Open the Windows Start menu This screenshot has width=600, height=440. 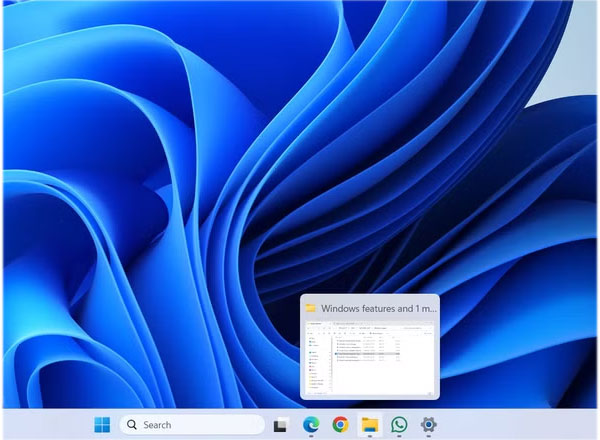pyautogui.click(x=102, y=425)
